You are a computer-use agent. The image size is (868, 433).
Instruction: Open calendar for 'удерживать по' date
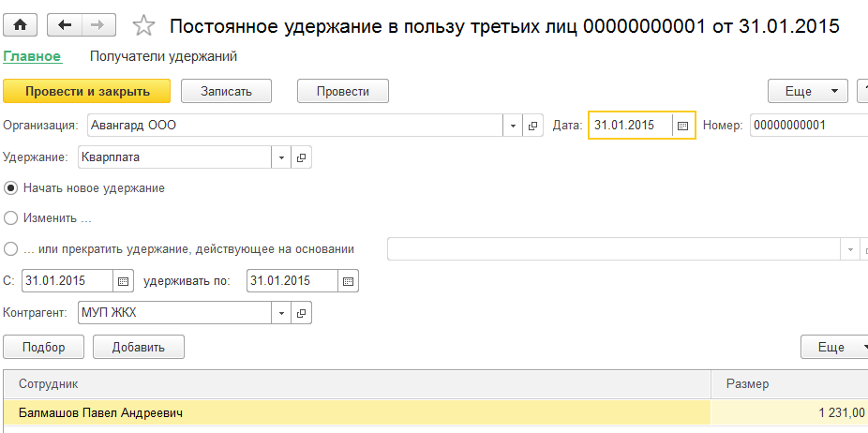(348, 280)
